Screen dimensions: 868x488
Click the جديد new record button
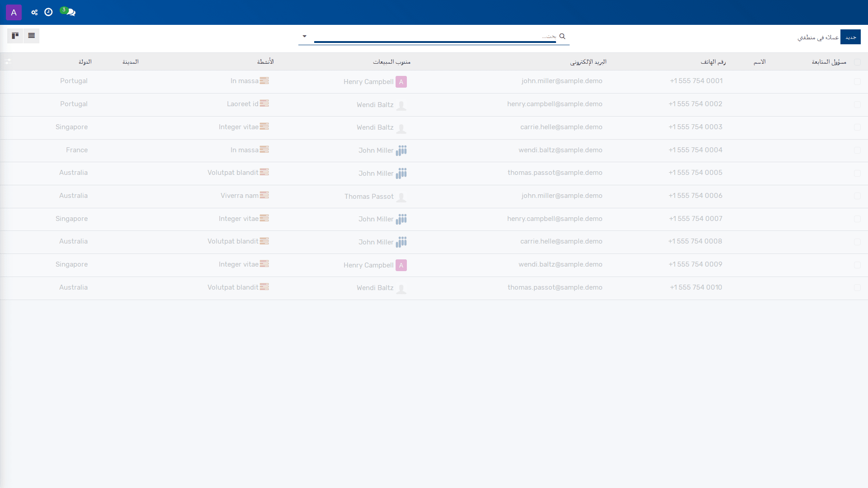click(850, 37)
